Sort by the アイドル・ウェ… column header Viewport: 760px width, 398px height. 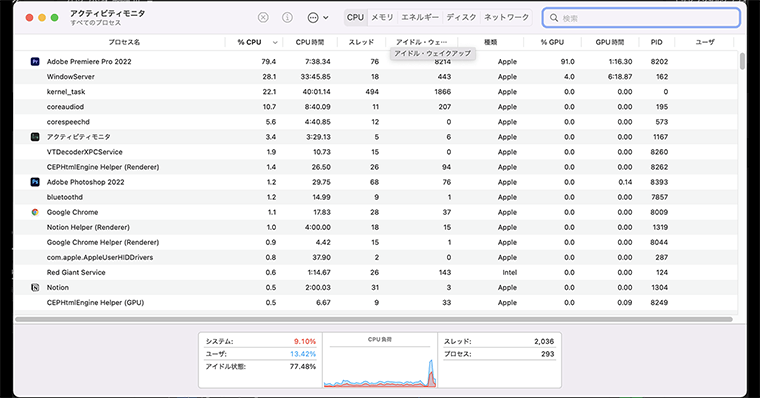(421, 42)
